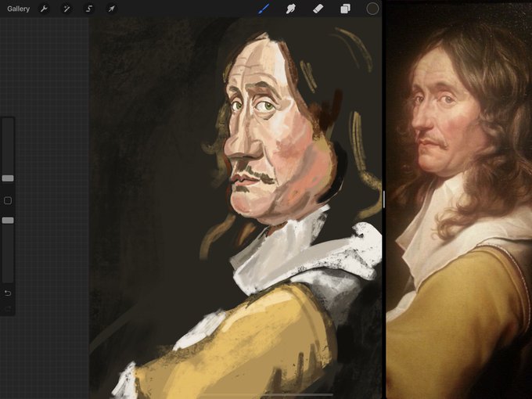Select the Brush tool
532x399 pixels.
(x=264, y=9)
